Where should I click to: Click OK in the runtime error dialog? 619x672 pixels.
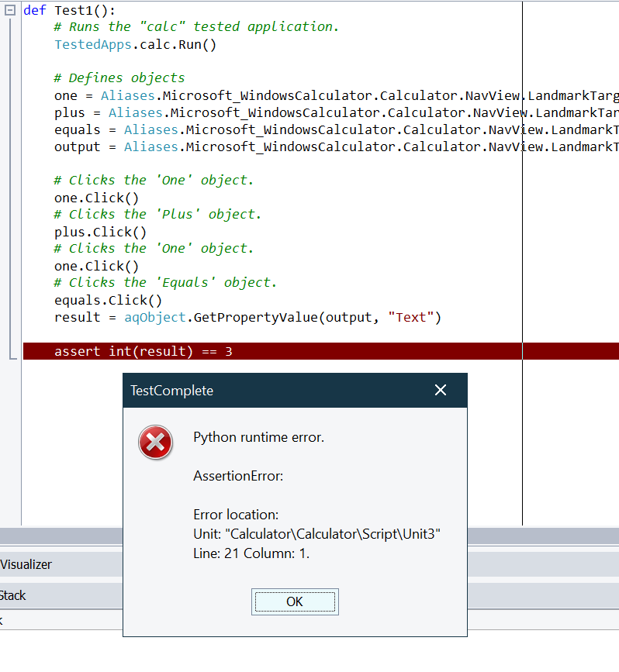click(295, 601)
